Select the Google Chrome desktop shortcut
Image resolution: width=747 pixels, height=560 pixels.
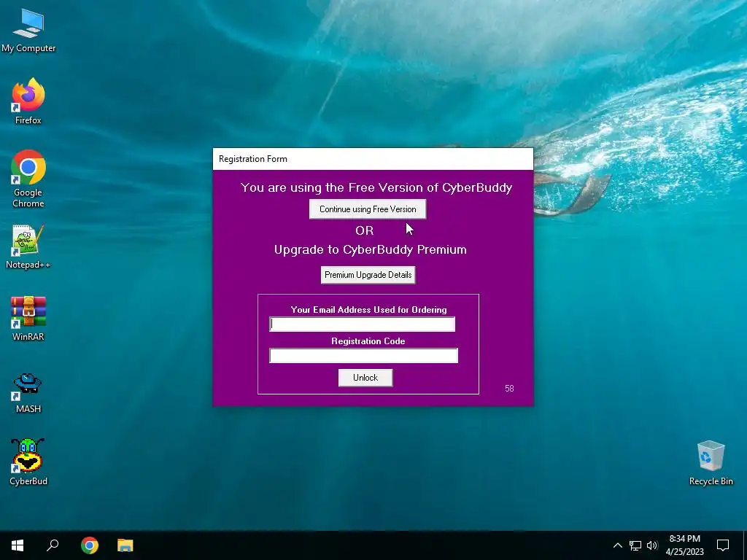point(28,179)
